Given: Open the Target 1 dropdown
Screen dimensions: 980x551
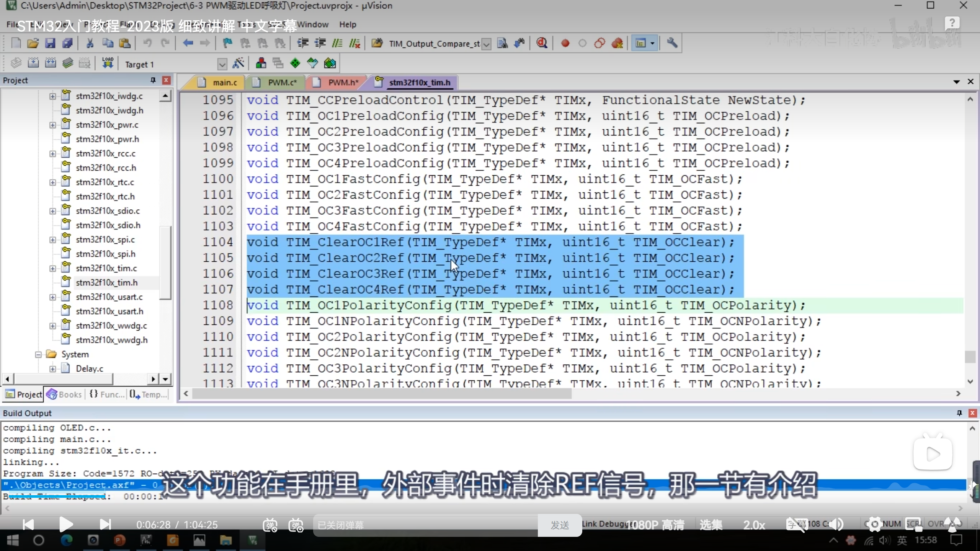Looking at the screenshot, I should (x=222, y=64).
